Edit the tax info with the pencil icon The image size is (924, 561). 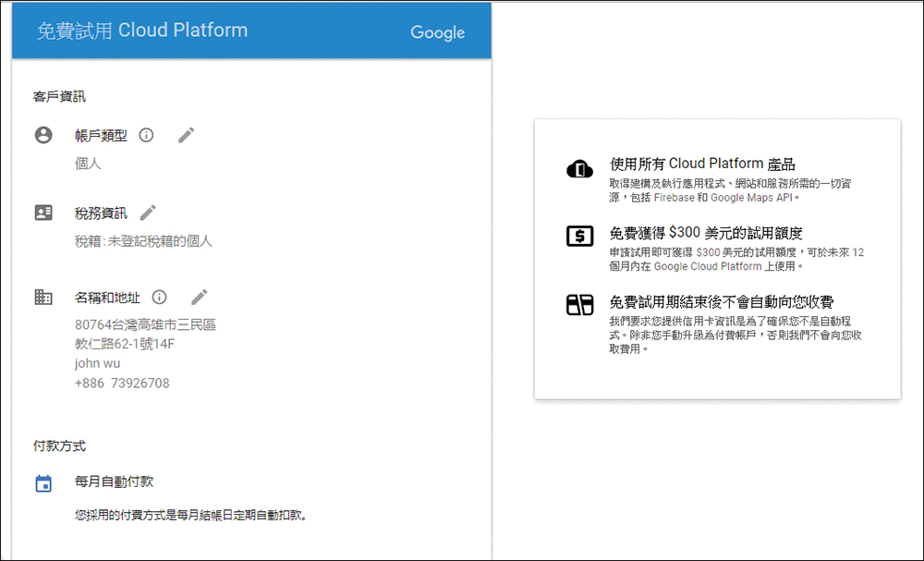[x=148, y=213]
